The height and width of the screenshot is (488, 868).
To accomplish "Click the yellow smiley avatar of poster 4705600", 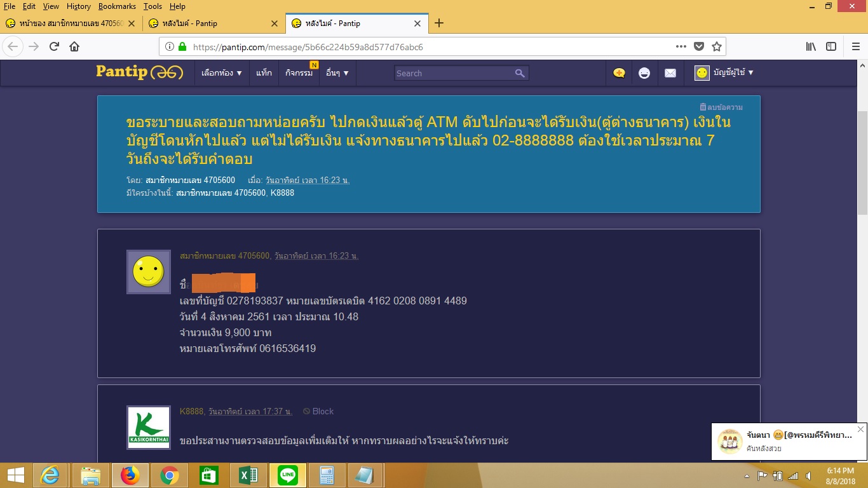I will 149,272.
